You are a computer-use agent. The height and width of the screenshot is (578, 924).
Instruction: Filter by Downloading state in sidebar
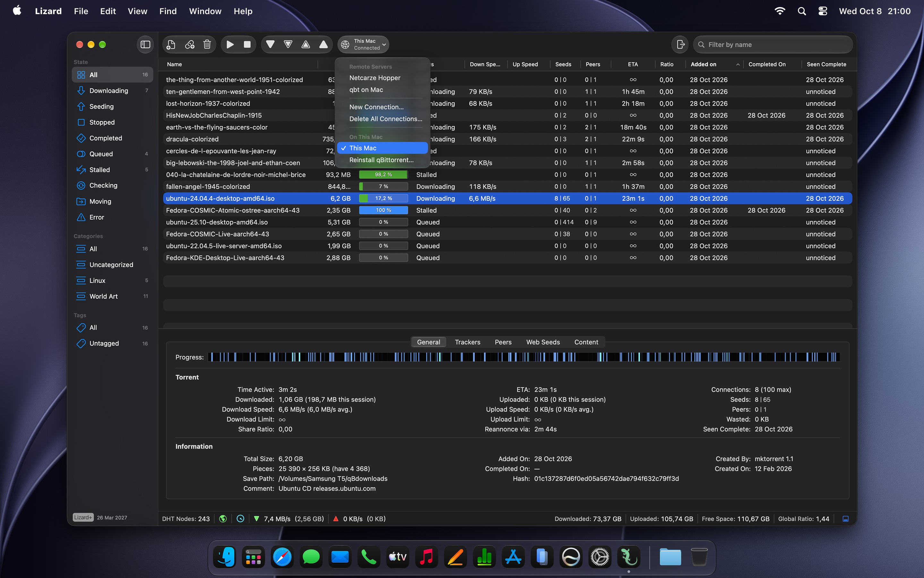pos(112,91)
